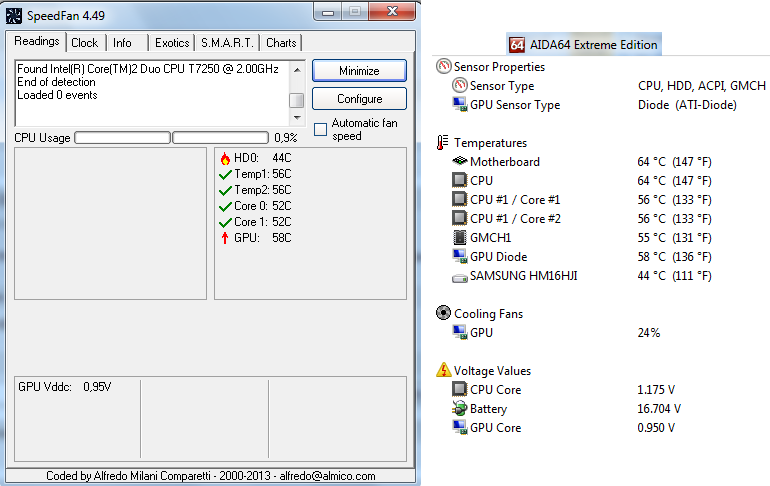Click the GPU fan monitor icon under Cooling Fans

coord(460,332)
